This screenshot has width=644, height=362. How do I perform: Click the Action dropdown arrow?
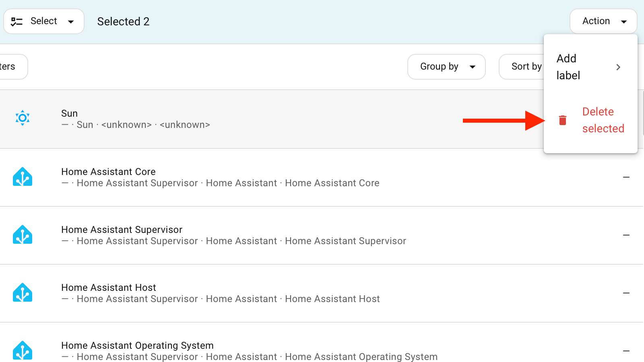(x=624, y=22)
